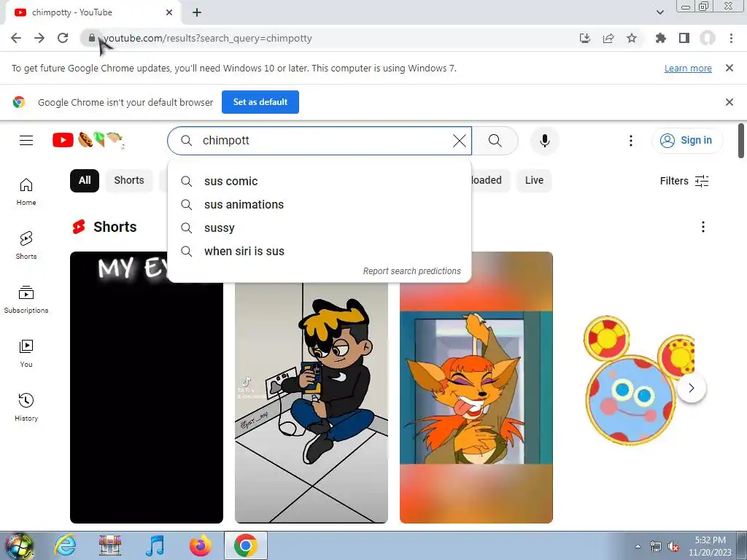Open Home in the sidebar
Viewport: 747px width, 560px height.
click(x=26, y=192)
